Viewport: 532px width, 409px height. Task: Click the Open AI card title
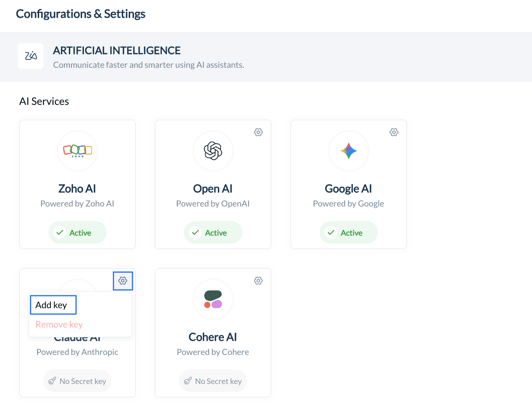point(213,189)
